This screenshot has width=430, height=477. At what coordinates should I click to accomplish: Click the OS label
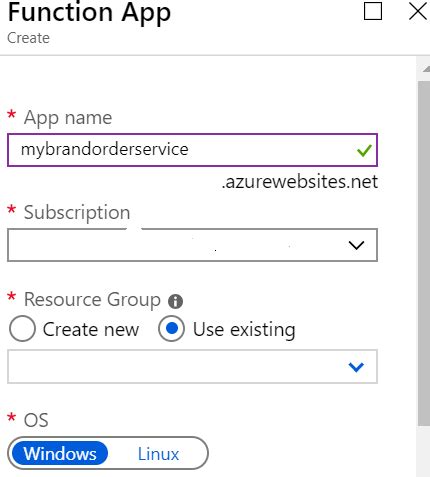(36, 420)
